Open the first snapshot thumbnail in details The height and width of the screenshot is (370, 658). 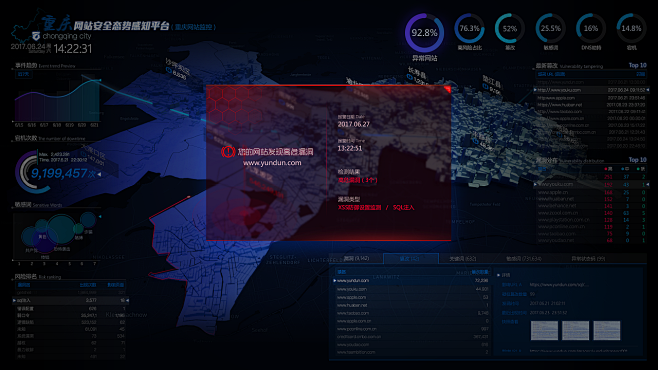(544, 331)
